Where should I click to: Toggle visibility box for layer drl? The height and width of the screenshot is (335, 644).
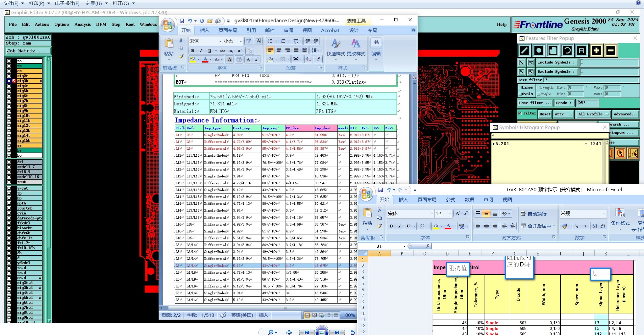pyautogui.click(x=9, y=162)
